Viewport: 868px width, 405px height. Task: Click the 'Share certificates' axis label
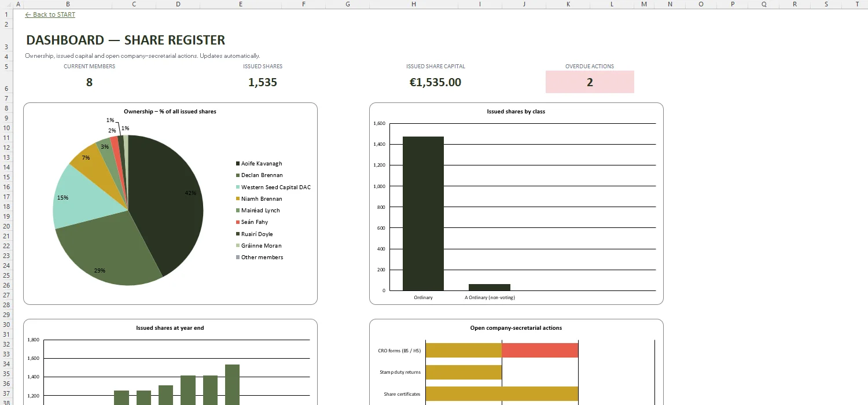tap(402, 394)
